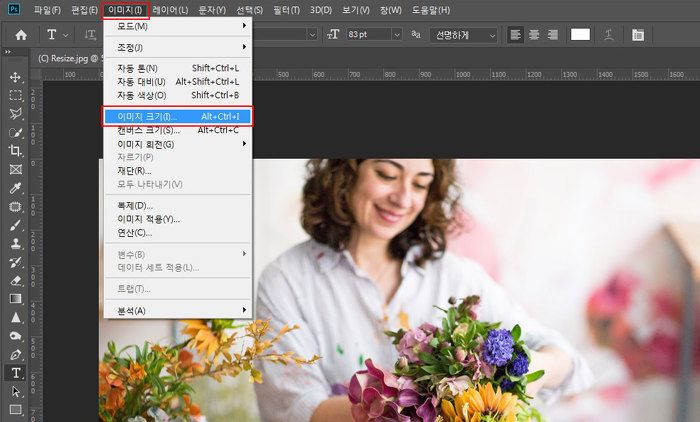Open the 도움말(H) menu
Image resolution: width=700 pixels, height=422 pixels.
(431, 10)
